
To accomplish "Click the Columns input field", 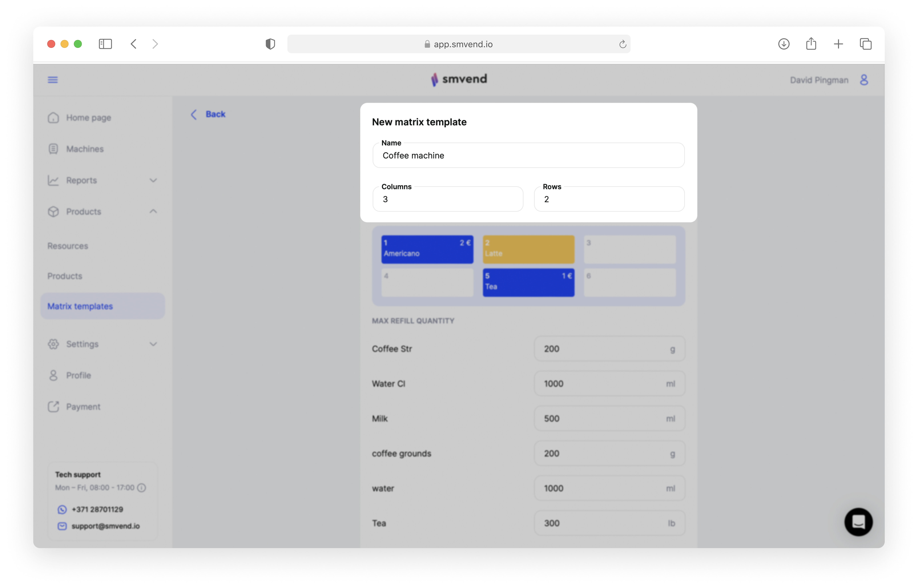I will [448, 199].
